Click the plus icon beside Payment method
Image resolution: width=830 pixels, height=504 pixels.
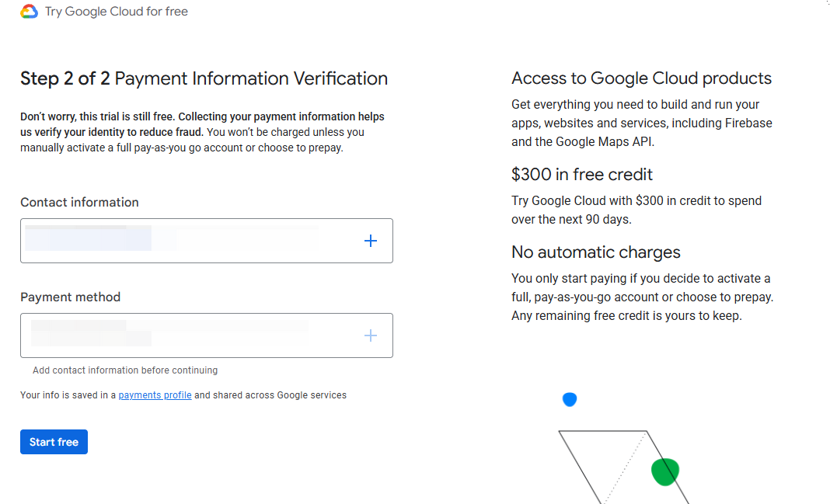pyautogui.click(x=371, y=335)
